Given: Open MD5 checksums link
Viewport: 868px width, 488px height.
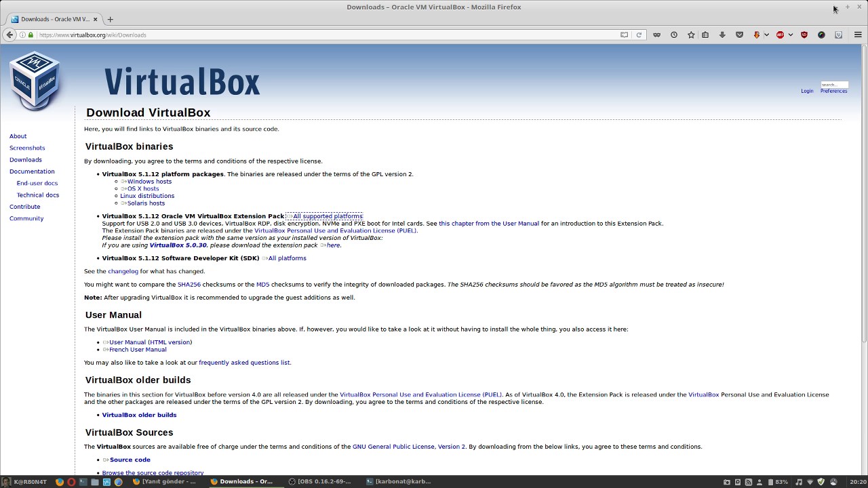Looking at the screenshot, I should 262,285.
